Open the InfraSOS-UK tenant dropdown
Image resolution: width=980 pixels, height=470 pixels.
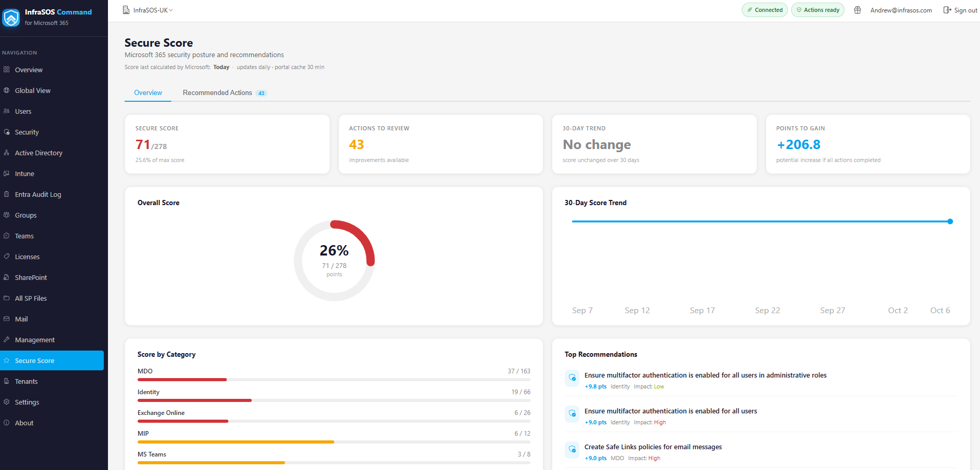[x=148, y=10]
